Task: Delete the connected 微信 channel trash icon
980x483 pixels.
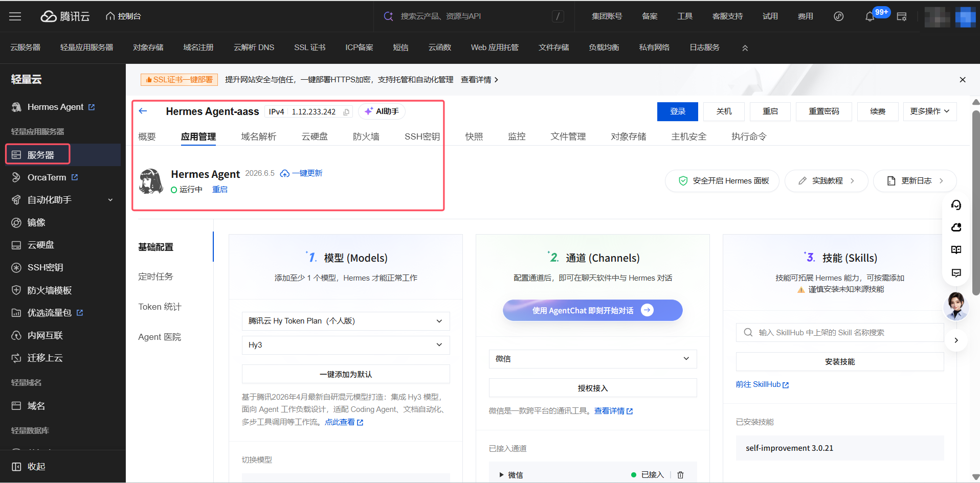Action: click(680, 475)
